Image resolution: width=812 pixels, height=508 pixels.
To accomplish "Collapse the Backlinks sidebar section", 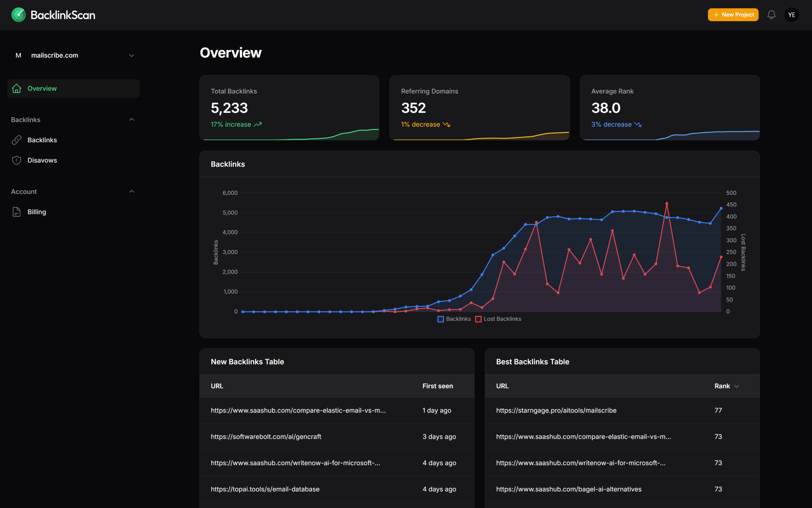I will point(132,120).
